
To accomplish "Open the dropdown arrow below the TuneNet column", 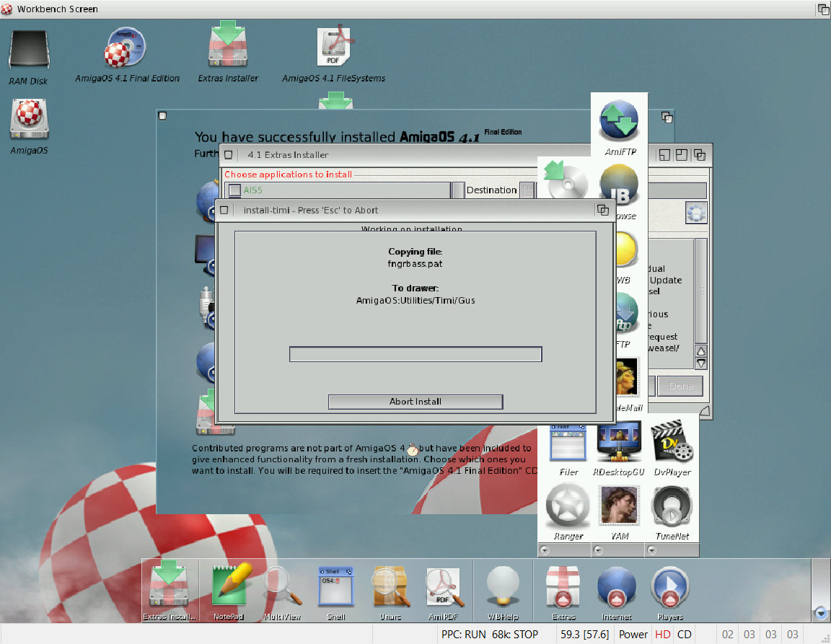I will tap(652, 550).
